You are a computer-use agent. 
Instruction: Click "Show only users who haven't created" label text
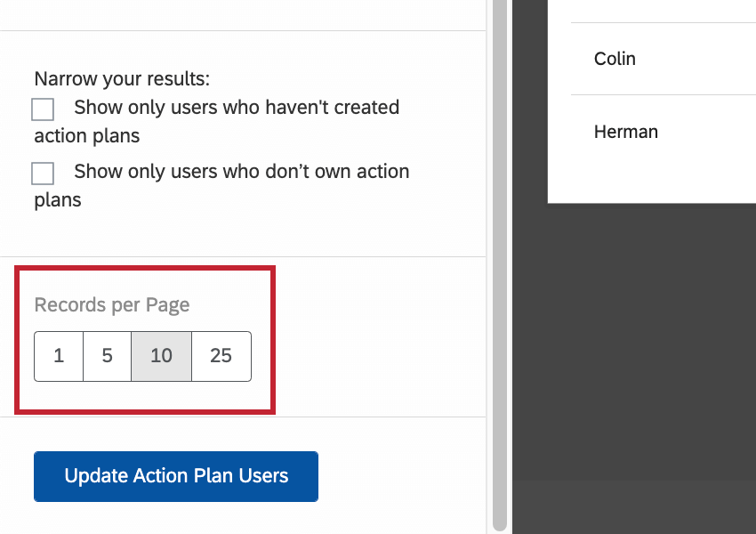(237, 108)
